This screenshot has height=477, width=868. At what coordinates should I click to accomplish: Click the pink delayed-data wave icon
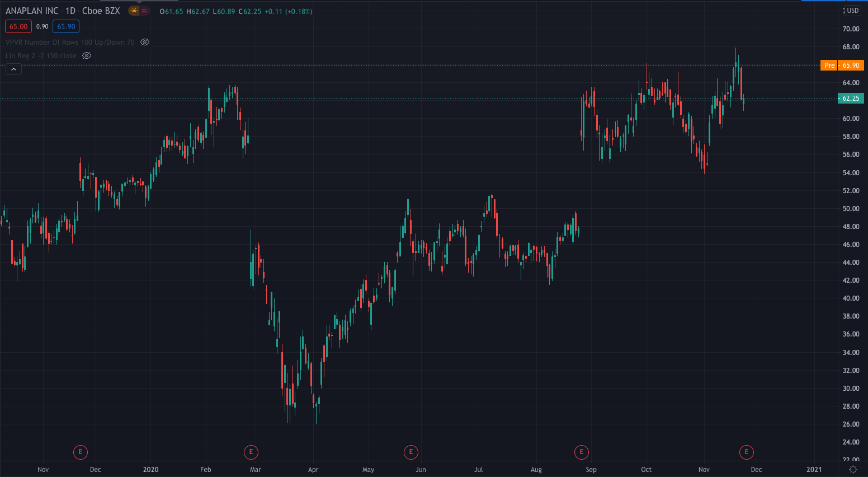(145, 11)
